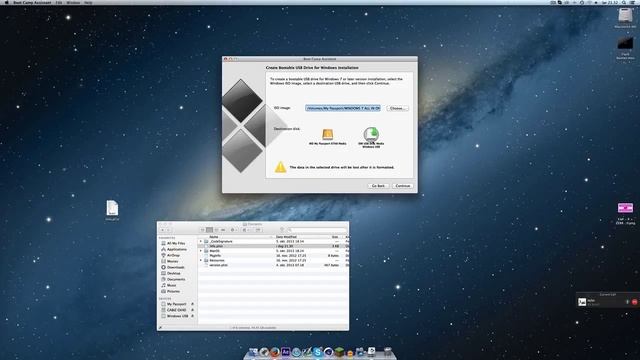The image size is (640, 360).
Task: Select Windows USB device in Finder sidebar
Action: [x=177, y=316]
